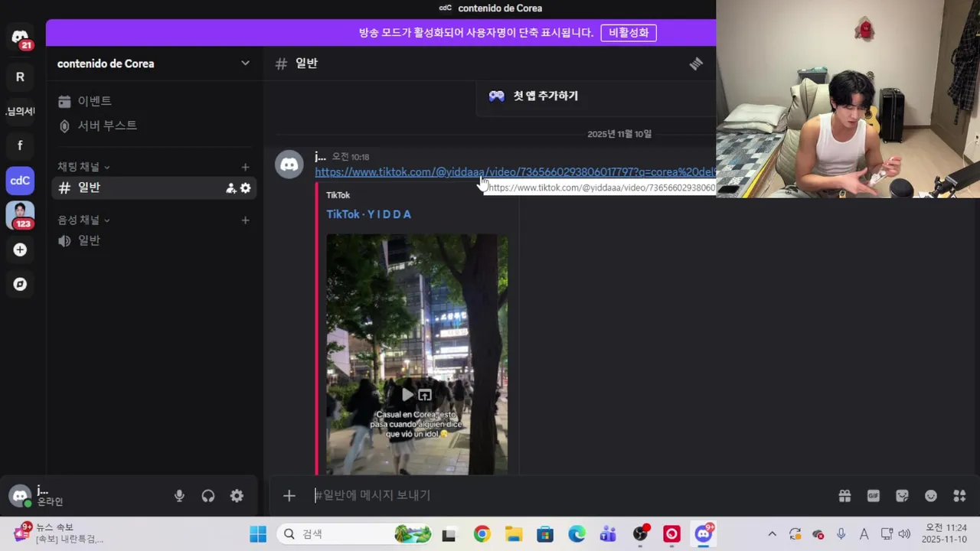Open the gift Nitro icon
The width and height of the screenshot is (980, 551).
tap(844, 496)
